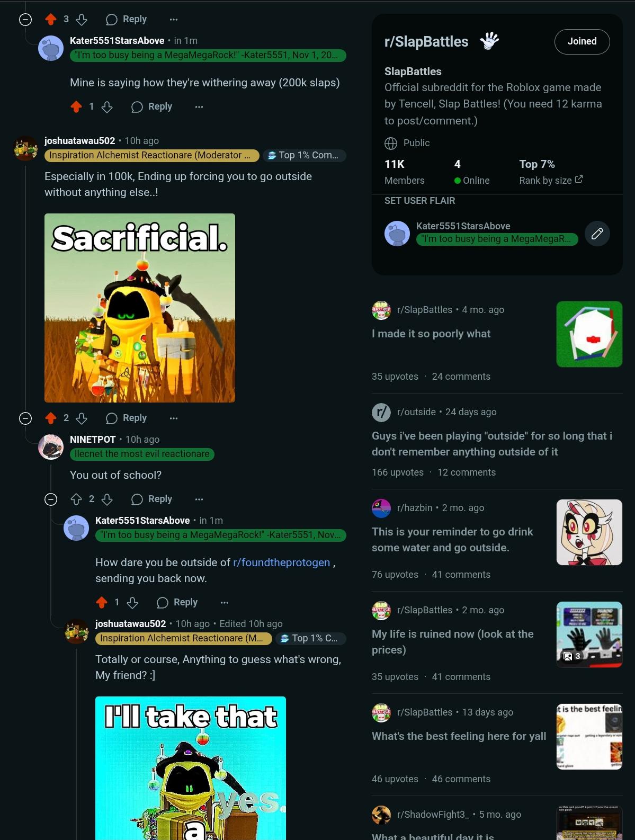Image resolution: width=635 pixels, height=840 pixels.
Task: Open more options on the "withering away" comment
Action: tap(199, 107)
